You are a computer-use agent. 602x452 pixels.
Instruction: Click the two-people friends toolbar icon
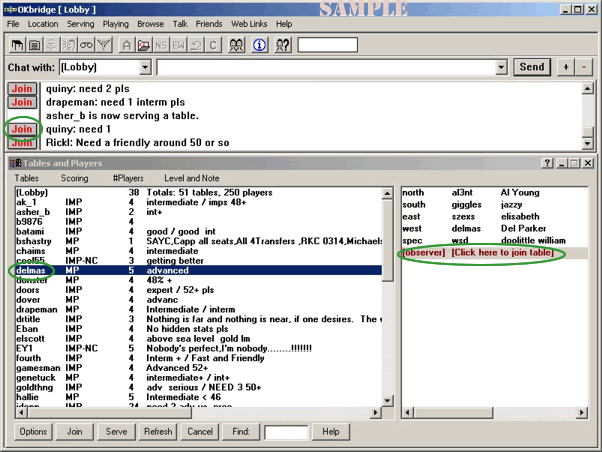point(236,45)
